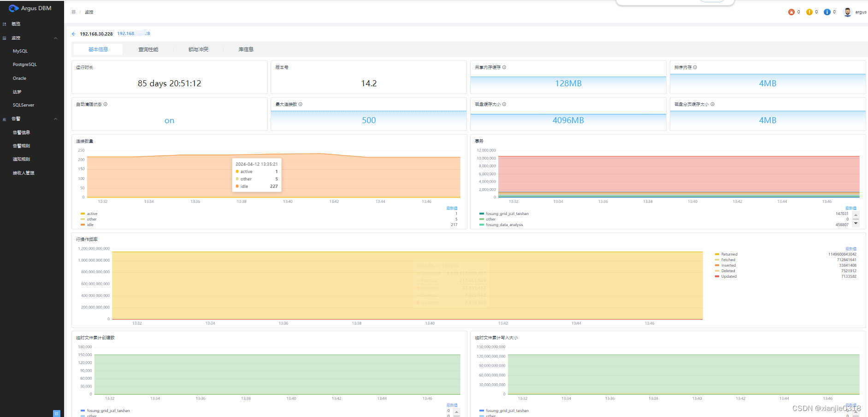Toggle the Inserted series legend
The image size is (868, 417).
point(725,265)
